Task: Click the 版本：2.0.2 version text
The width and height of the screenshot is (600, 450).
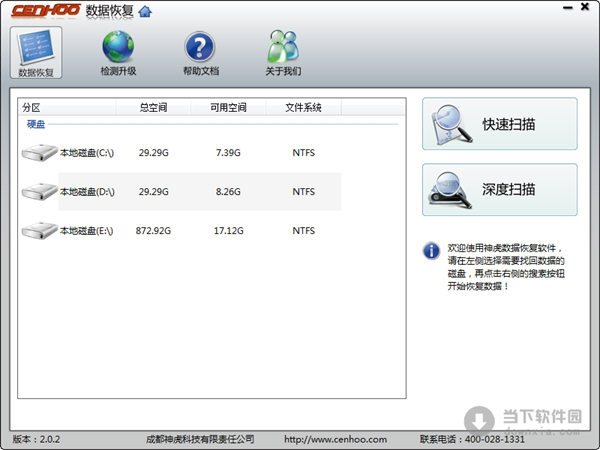Action: click(37, 439)
